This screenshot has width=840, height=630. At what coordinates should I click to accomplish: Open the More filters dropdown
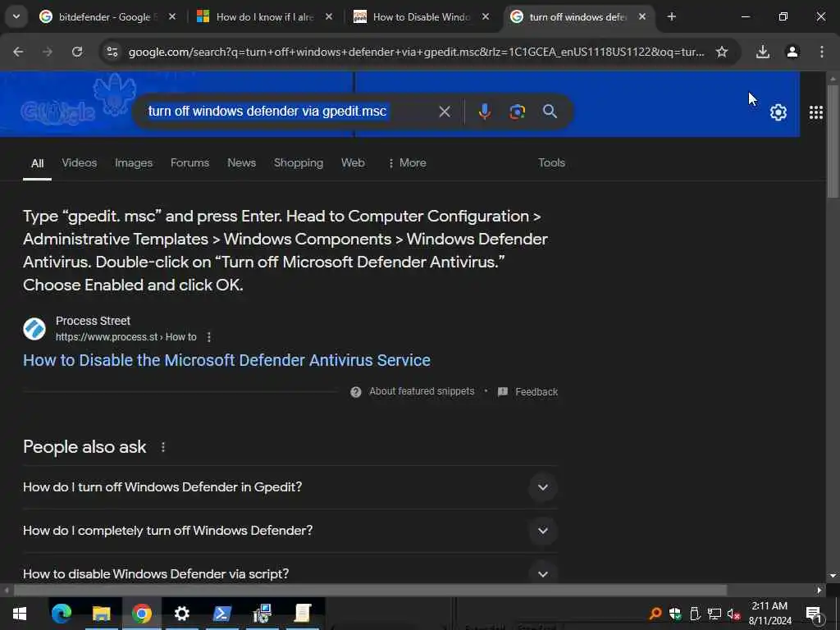click(407, 163)
